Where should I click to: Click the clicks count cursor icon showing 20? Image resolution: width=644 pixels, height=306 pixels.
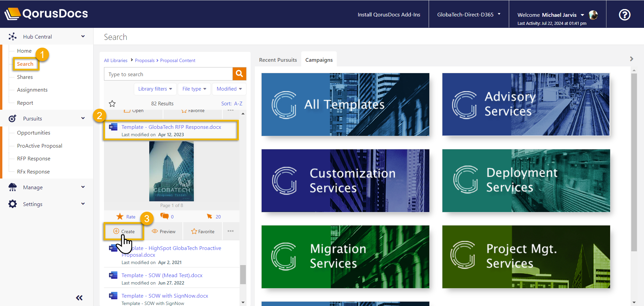[209, 216]
